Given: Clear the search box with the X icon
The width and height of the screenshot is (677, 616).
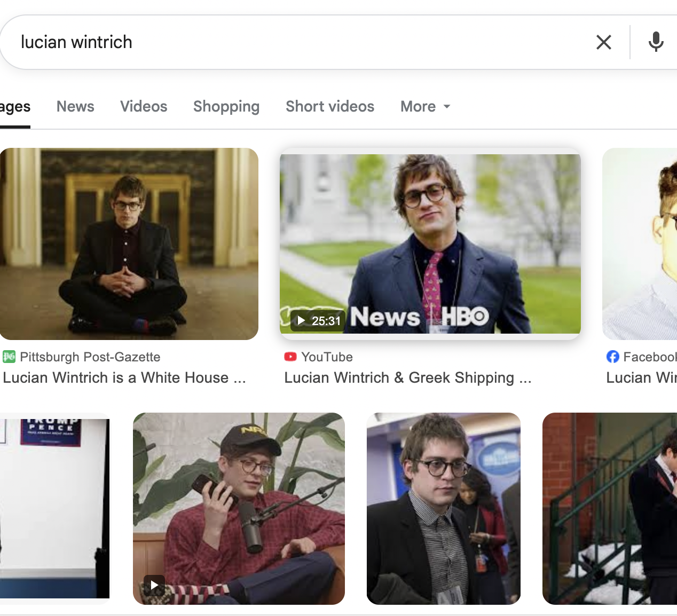Looking at the screenshot, I should coord(604,42).
